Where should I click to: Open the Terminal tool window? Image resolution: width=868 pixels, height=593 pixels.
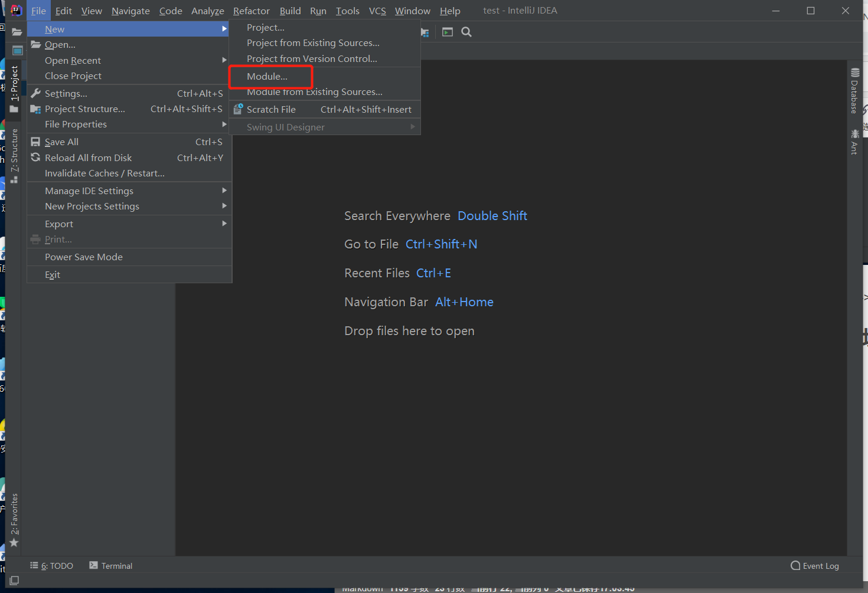click(111, 565)
